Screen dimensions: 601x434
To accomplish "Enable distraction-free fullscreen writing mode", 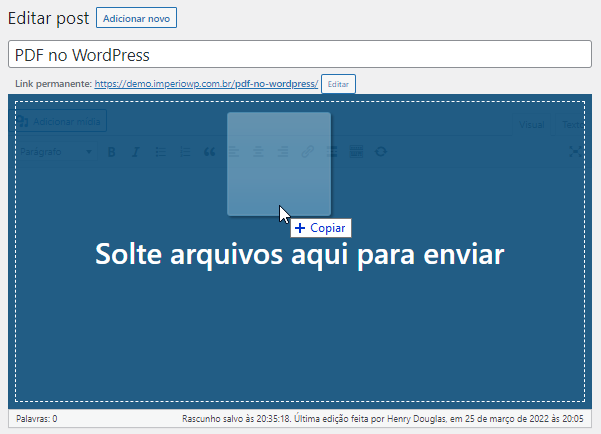I will 574,152.
